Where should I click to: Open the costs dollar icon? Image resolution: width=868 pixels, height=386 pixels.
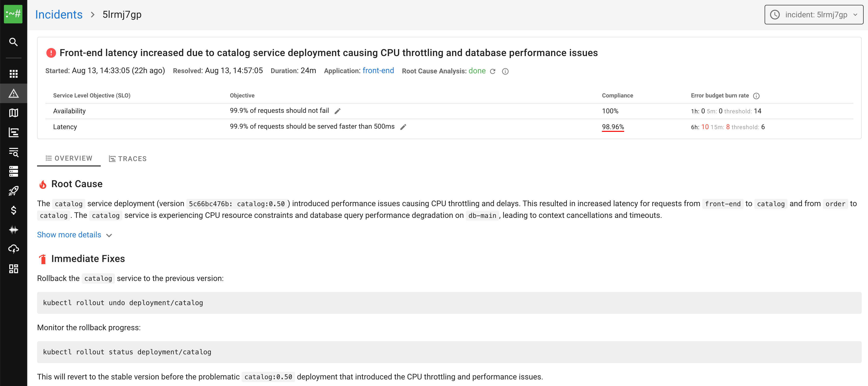pos(13,210)
